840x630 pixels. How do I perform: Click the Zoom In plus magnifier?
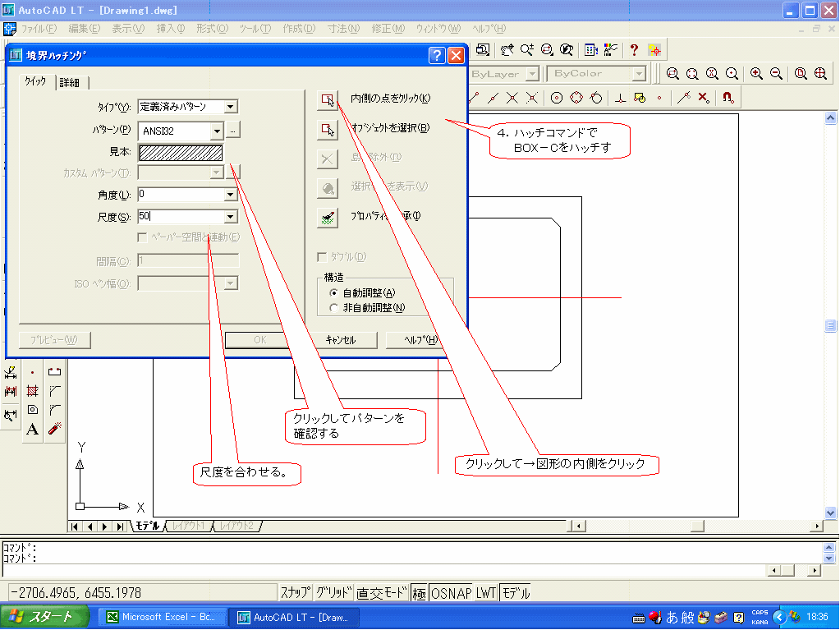pyautogui.click(x=756, y=74)
